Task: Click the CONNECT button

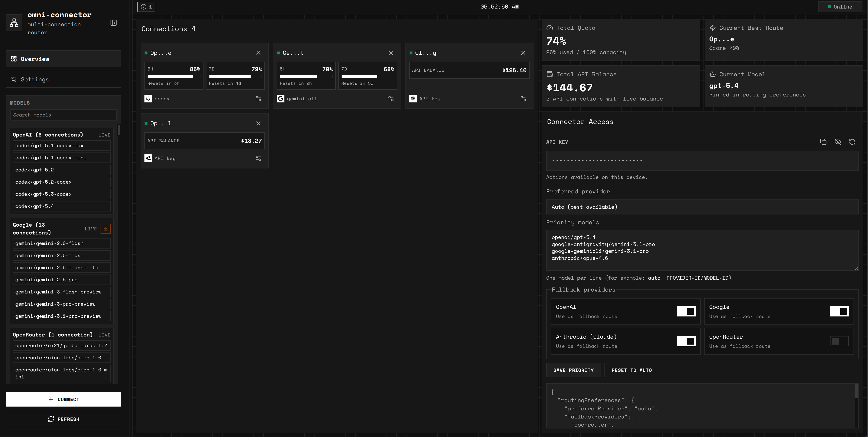Action: 63,399
